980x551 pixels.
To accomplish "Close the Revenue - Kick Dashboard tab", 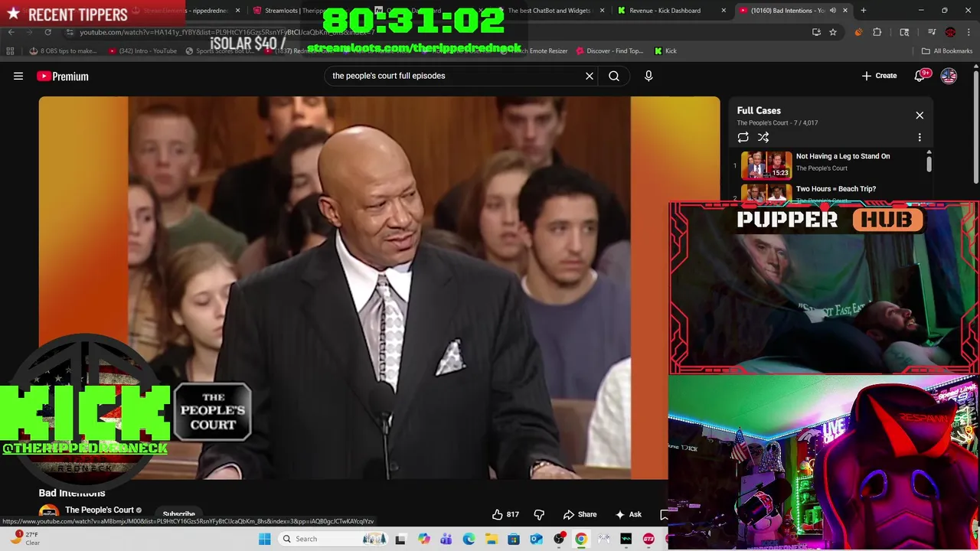I will click(724, 11).
